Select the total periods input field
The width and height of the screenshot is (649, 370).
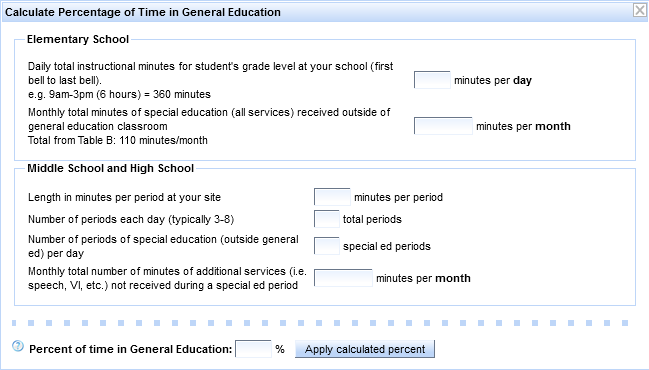(327, 219)
